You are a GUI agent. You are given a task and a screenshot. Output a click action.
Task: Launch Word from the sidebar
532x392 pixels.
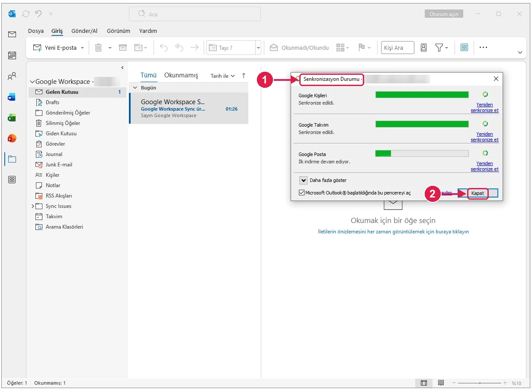click(12, 97)
